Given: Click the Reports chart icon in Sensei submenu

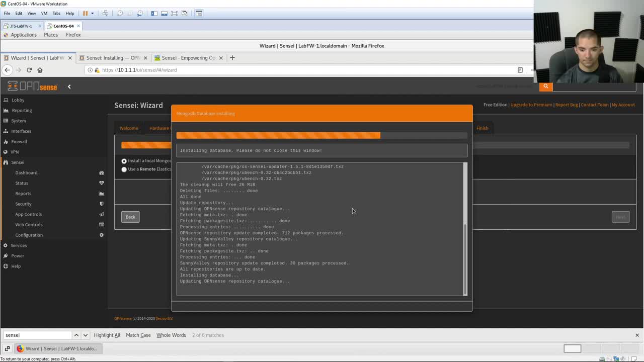Looking at the screenshot, I should pos(101,194).
